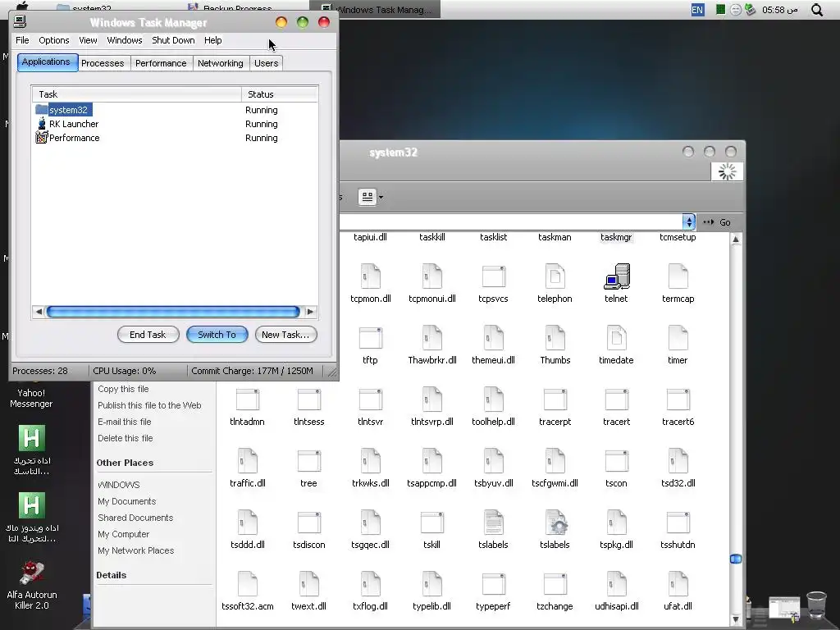This screenshot has height=630, width=840.
Task: Select the tcpsvcs file icon
Action: click(493, 276)
